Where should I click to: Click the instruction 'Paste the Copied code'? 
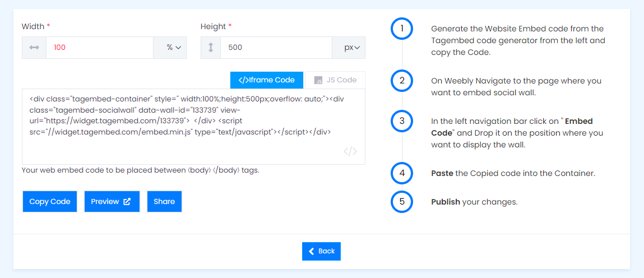click(x=513, y=173)
